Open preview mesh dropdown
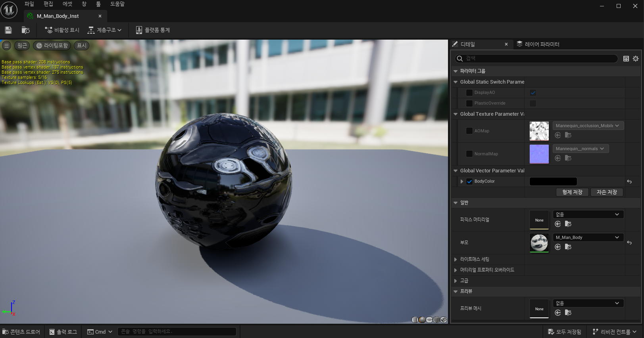 point(588,303)
